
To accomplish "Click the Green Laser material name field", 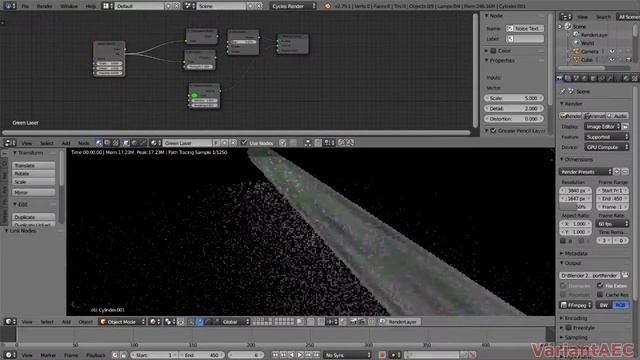I will coord(188,143).
